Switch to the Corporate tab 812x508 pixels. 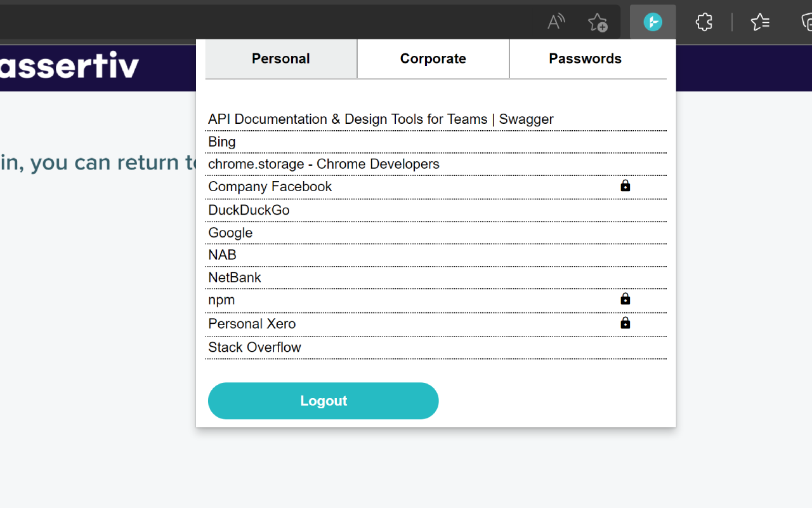point(433,58)
